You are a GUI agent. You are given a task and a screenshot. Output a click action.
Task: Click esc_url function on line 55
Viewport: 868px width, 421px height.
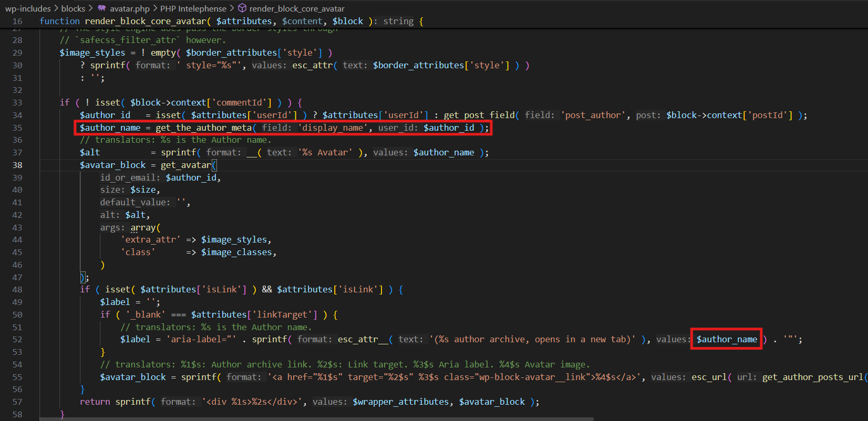click(709, 377)
